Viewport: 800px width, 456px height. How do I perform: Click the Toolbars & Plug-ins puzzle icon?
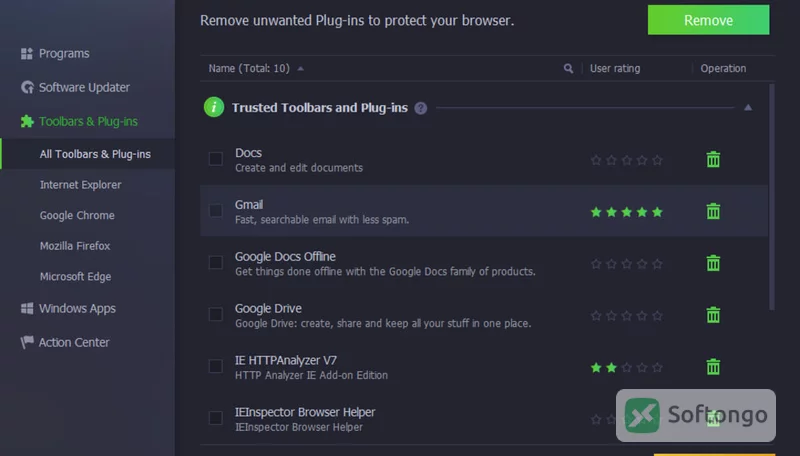point(27,121)
